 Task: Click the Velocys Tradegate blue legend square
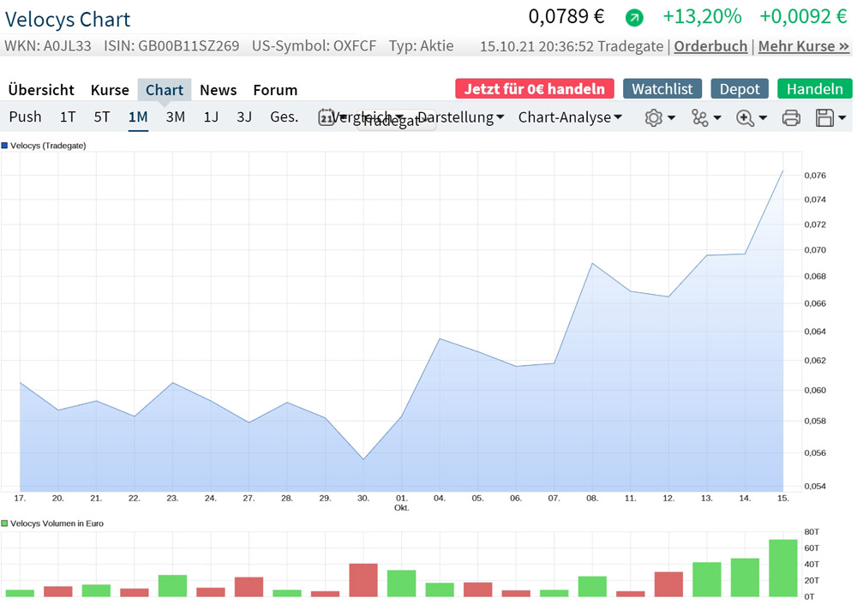(4, 146)
